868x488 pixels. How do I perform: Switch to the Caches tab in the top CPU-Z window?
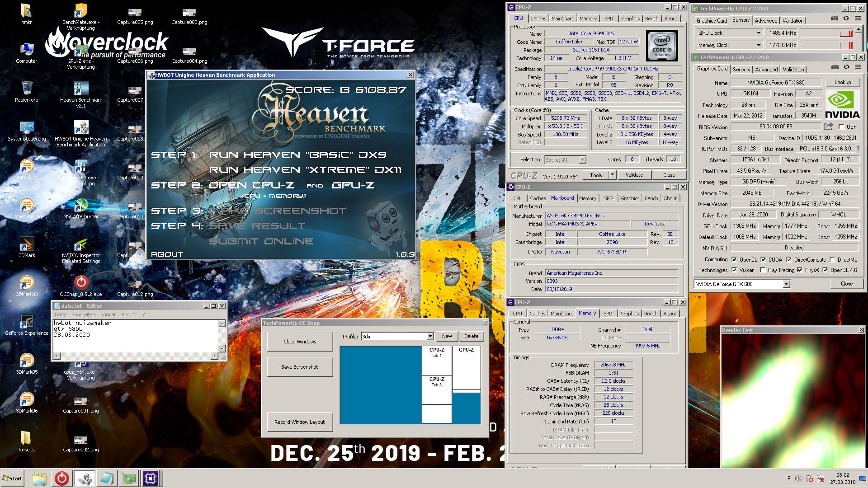point(538,19)
